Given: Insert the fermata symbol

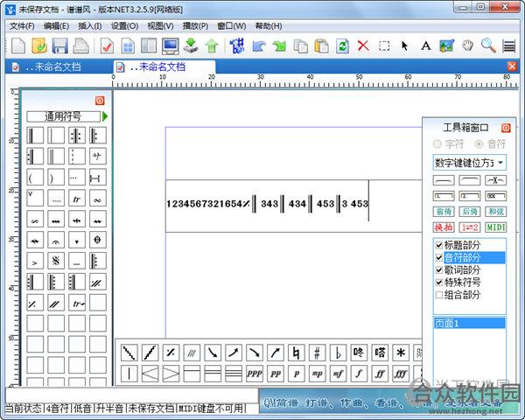Looking at the screenshot, I should coord(56,240).
